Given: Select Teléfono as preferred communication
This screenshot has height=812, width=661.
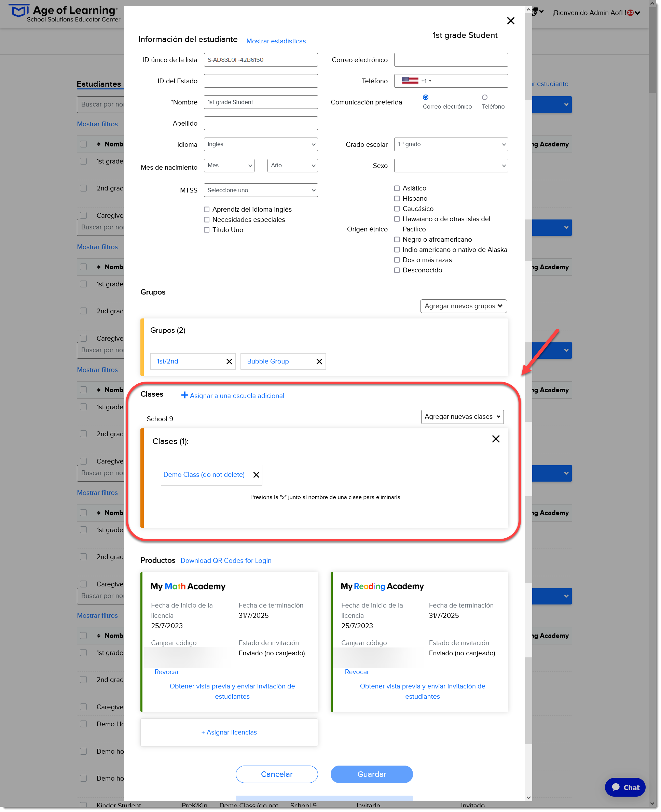Looking at the screenshot, I should (484, 97).
